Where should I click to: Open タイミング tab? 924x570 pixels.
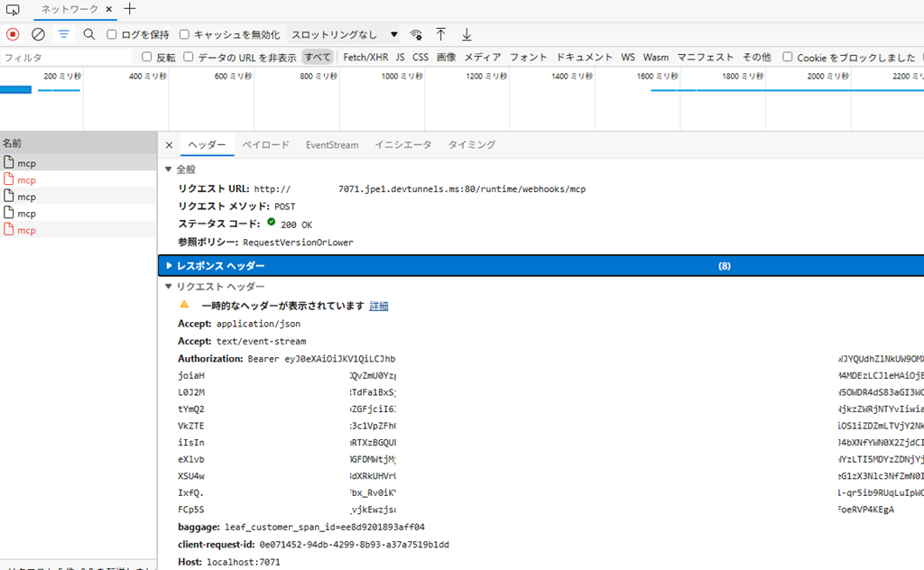pos(471,145)
